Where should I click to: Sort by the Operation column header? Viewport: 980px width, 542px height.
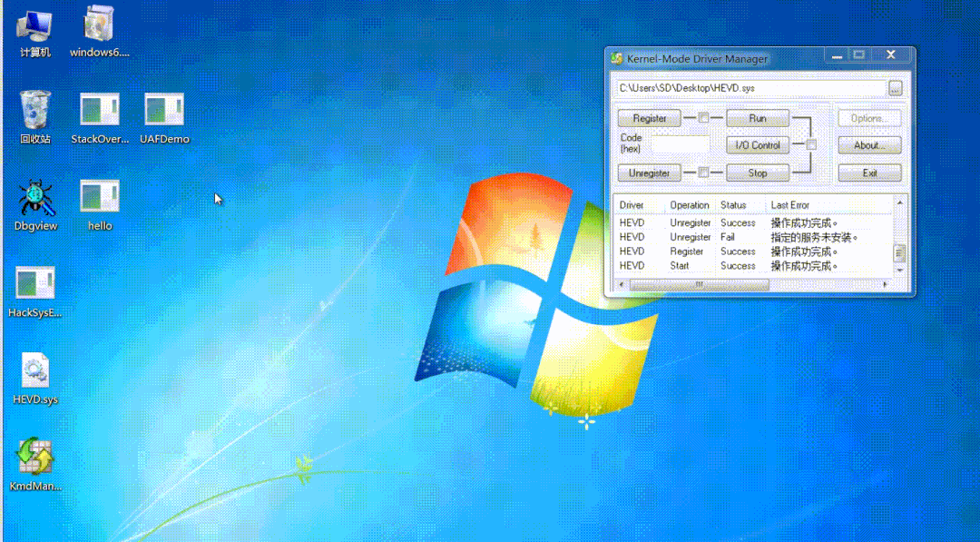click(690, 205)
